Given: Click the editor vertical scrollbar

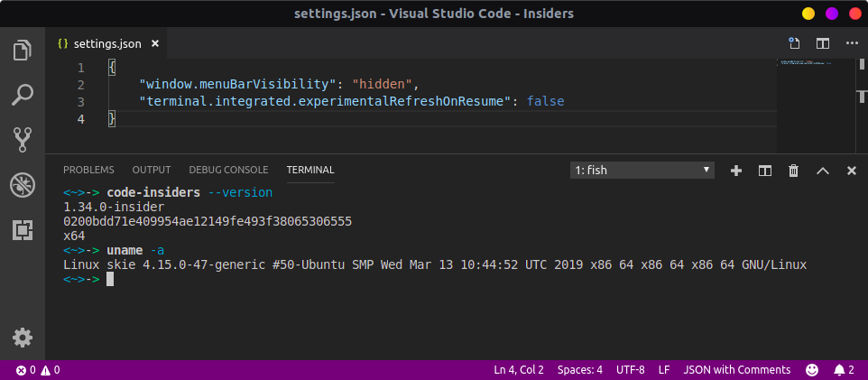Looking at the screenshot, I should point(861,106).
